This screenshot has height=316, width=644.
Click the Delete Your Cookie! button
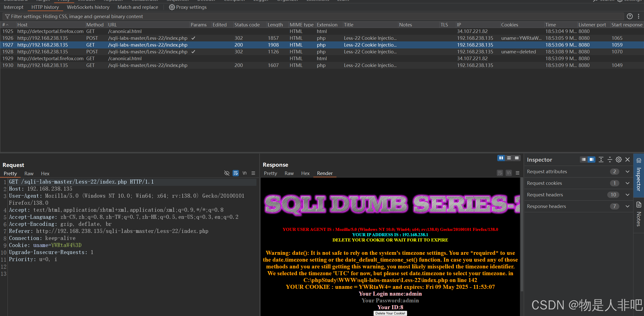[x=390, y=313]
